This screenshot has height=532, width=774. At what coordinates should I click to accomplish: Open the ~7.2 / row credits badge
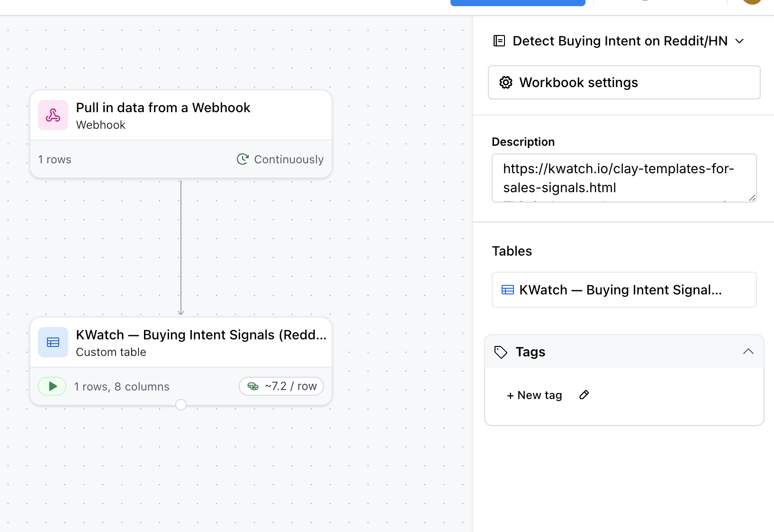point(281,386)
